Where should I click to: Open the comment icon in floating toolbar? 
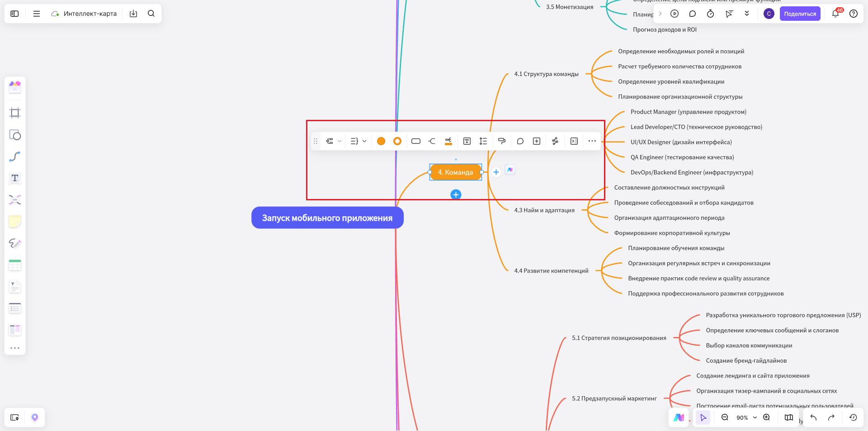point(520,141)
